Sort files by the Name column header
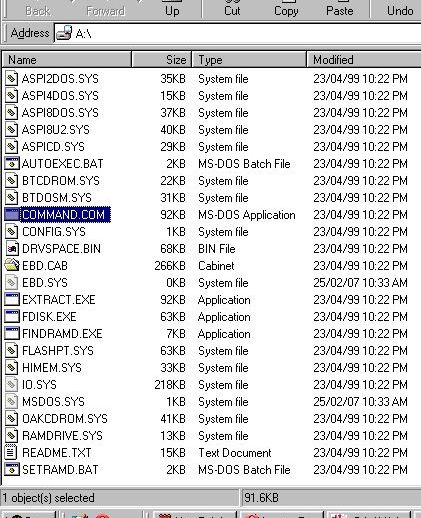 point(66,60)
